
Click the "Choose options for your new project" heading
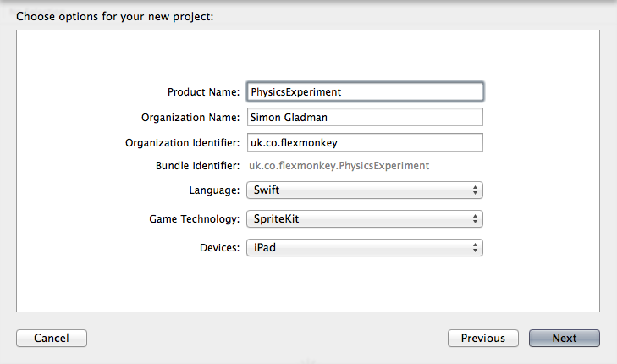114,16
